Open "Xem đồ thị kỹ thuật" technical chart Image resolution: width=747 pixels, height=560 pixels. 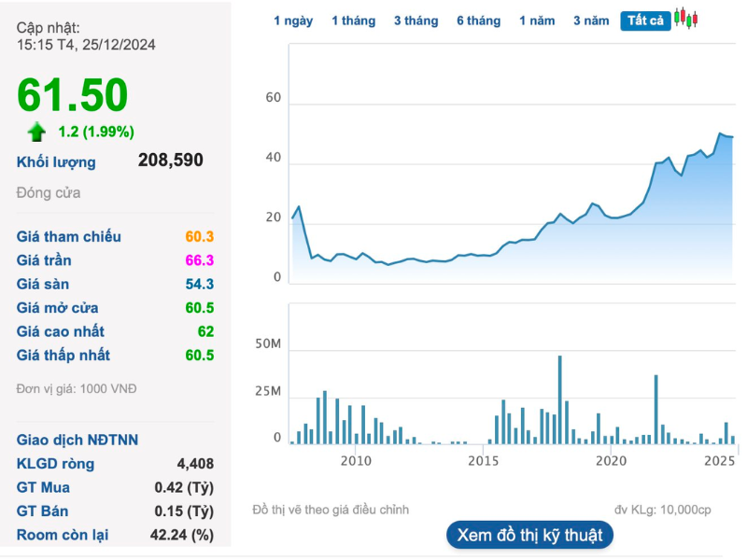(x=530, y=535)
